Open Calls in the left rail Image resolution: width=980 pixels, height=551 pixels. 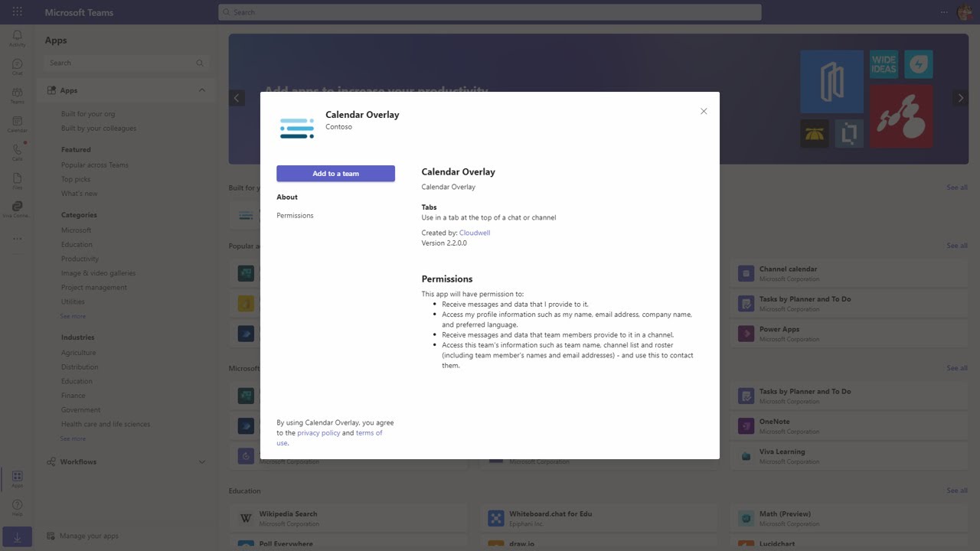(17, 152)
